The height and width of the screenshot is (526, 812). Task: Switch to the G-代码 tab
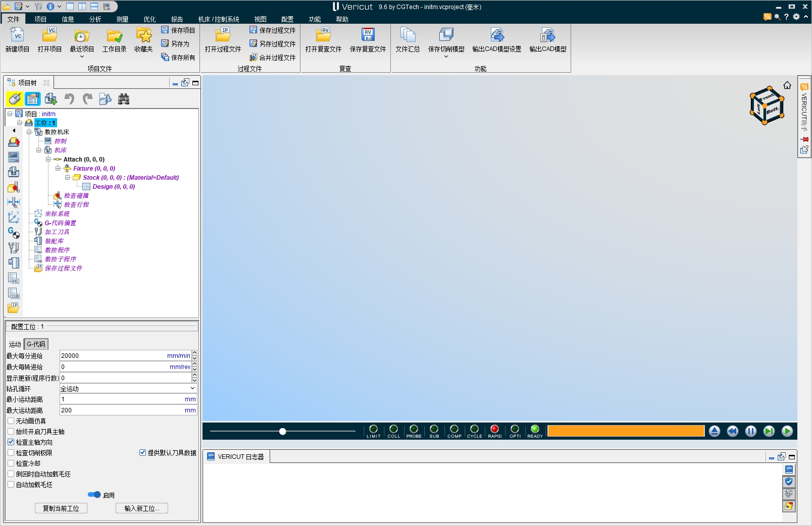tap(36, 344)
